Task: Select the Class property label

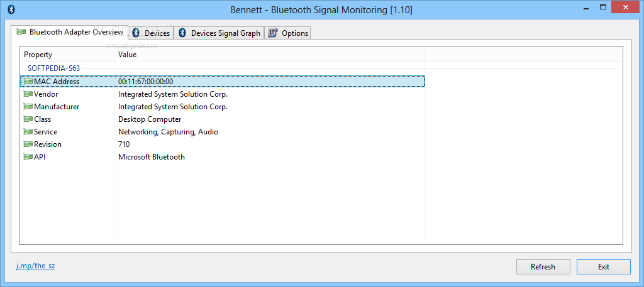Action: (x=43, y=119)
